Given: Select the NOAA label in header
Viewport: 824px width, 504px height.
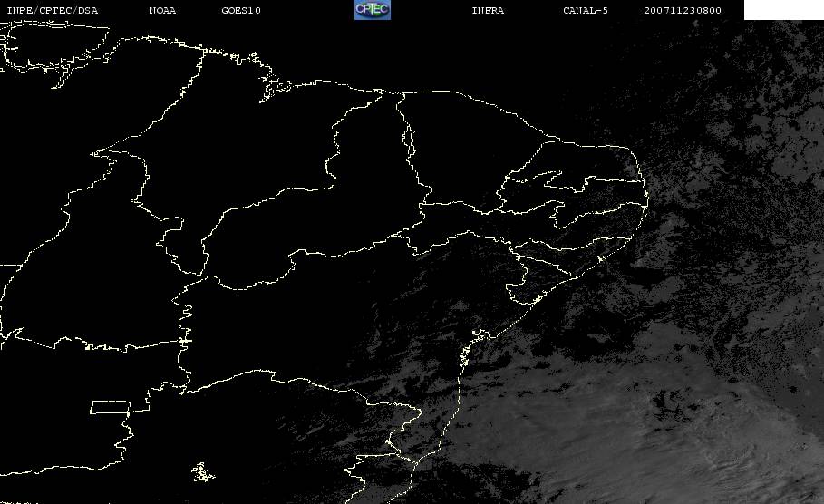Looking at the screenshot, I should [x=162, y=11].
